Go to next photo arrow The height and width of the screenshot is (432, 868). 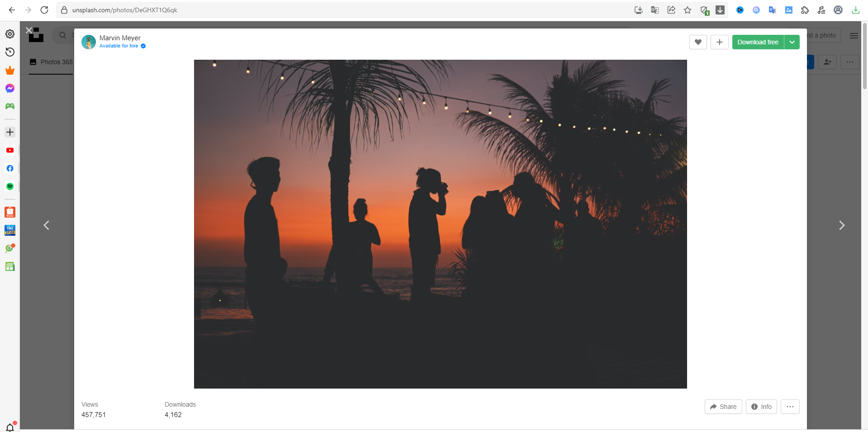(841, 225)
